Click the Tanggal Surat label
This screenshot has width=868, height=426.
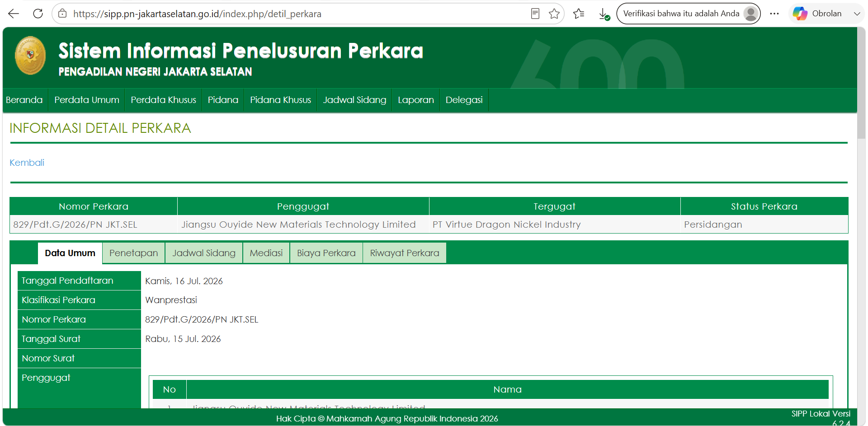point(79,339)
